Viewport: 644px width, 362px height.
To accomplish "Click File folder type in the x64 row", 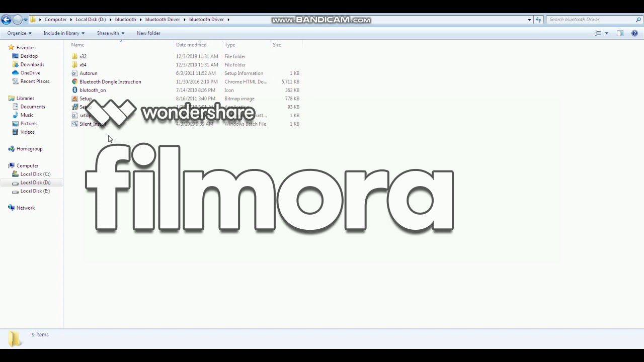I will tap(235, 65).
